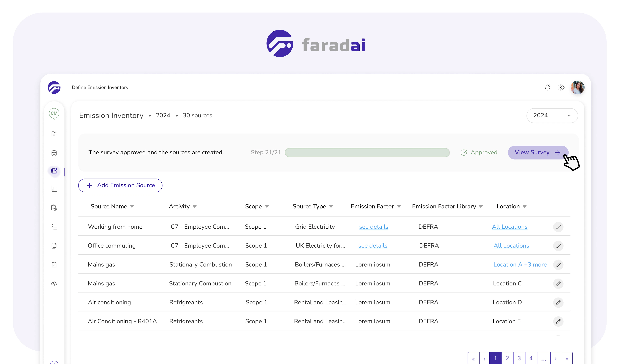Edit the Air Conditioning - R401A row

coord(558,321)
